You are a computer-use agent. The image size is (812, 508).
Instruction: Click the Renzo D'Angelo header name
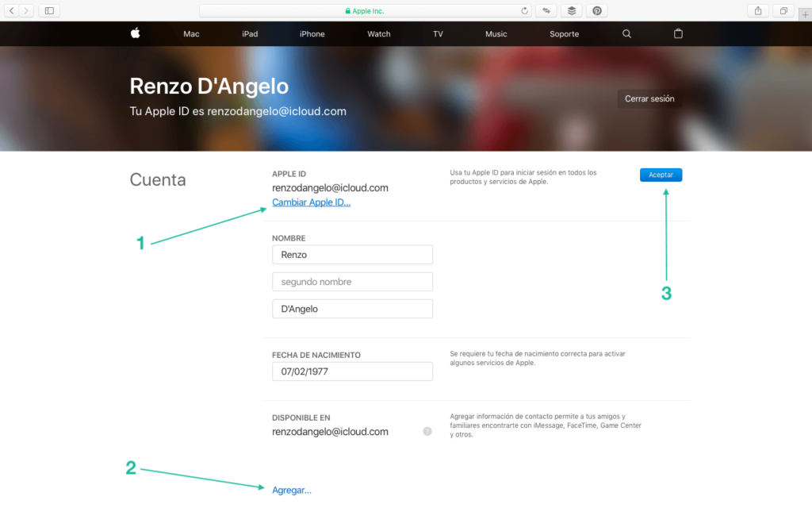pos(209,86)
